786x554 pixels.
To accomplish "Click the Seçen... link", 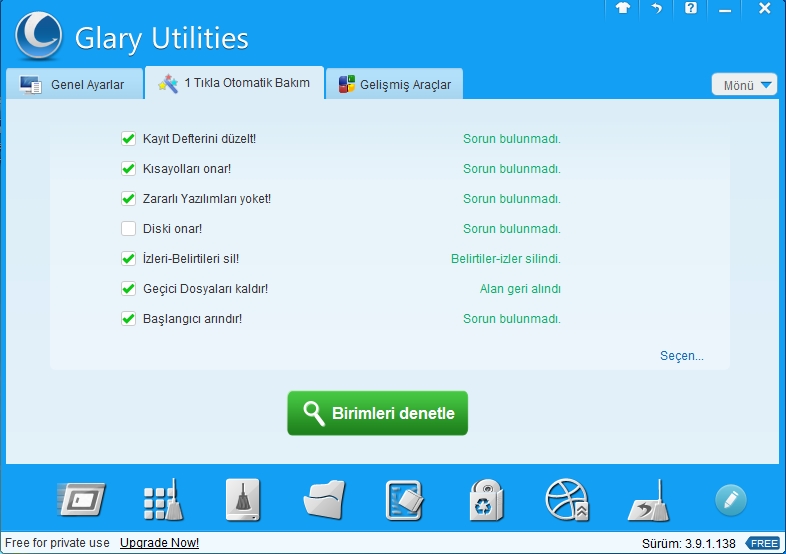I will (x=682, y=356).
